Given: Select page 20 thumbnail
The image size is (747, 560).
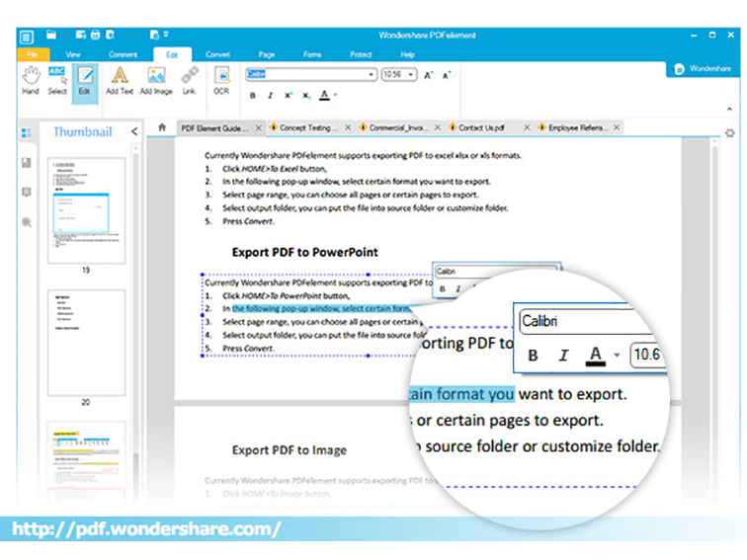Looking at the screenshot, I should pyautogui.click(x=86, y=343).
